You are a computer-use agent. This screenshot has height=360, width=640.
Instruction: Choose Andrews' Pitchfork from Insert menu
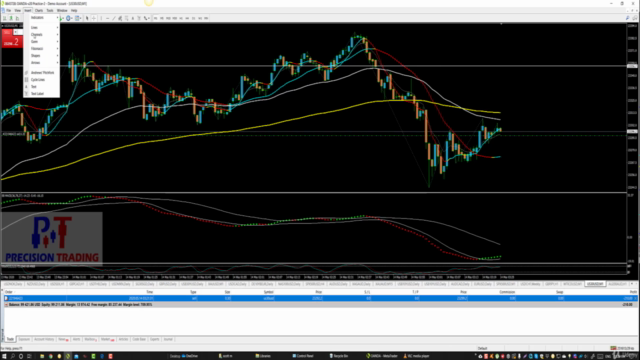pos(42,73)
